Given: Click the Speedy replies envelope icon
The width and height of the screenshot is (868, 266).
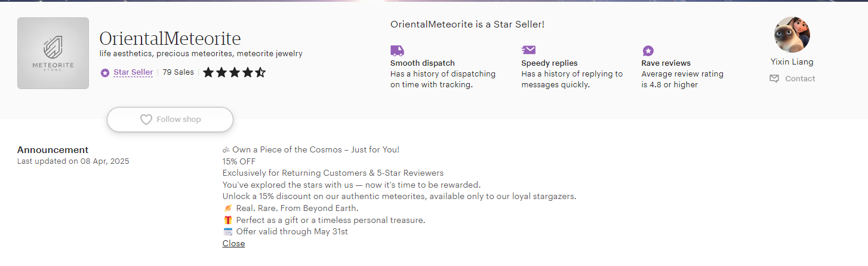Looking at the screenshot, I should coord(528,50).
